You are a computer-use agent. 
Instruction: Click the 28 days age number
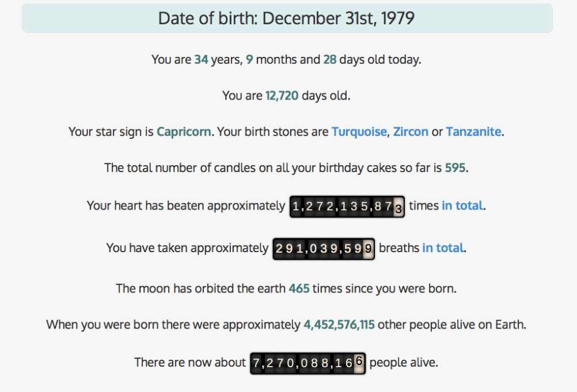pyautogui.click(x=330, y=59)
